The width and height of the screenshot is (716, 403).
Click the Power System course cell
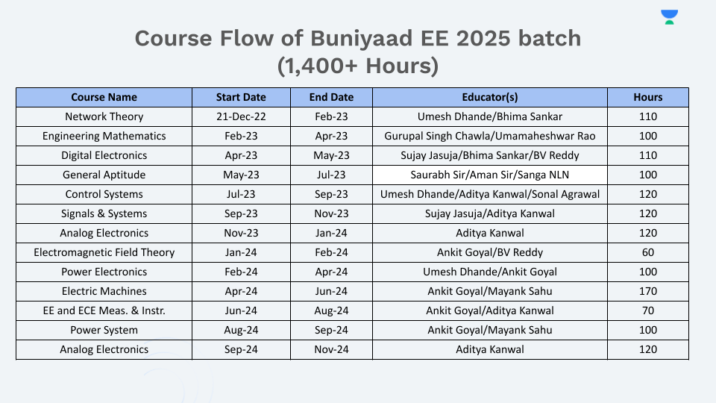point(104,329)
